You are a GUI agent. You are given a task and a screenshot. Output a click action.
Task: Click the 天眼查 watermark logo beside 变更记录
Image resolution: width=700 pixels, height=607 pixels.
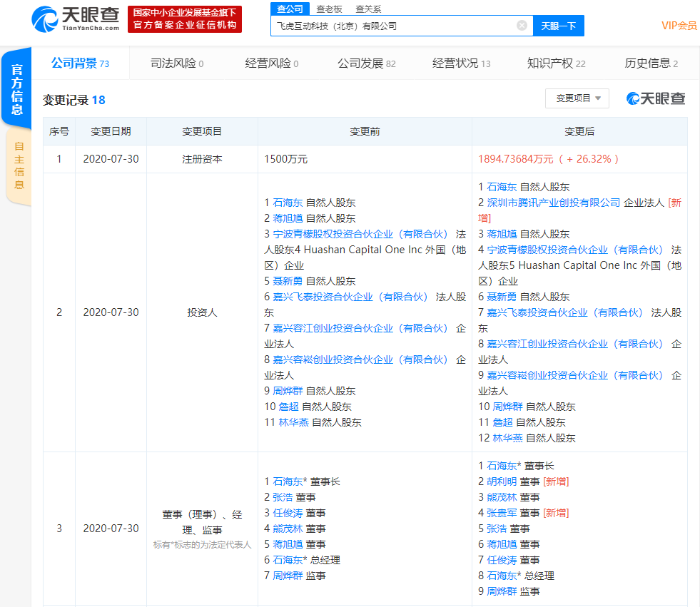pos(654,100)
